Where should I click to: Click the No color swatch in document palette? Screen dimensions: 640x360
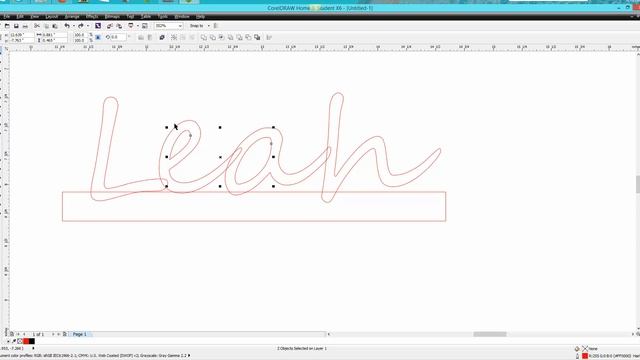click(x=20, y=341)
